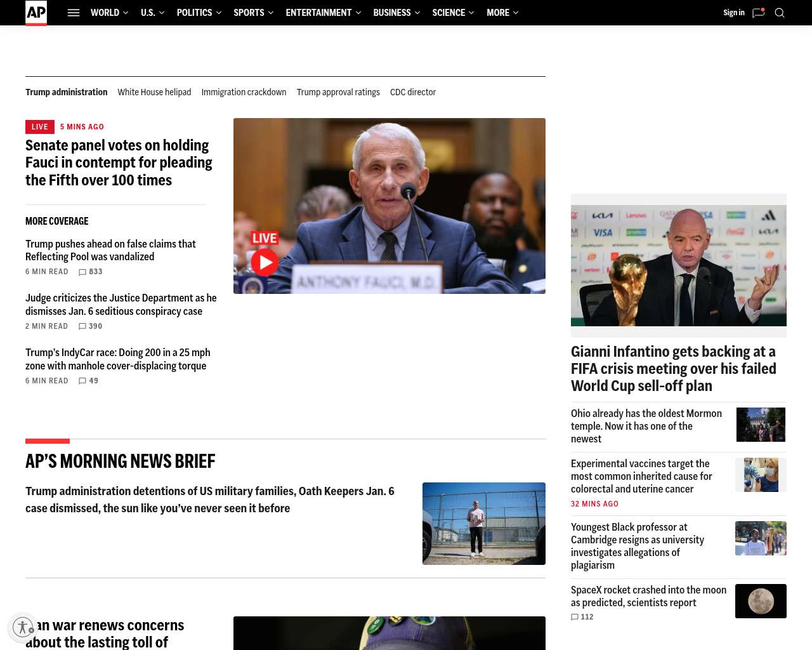This screenshot has height=650, width=812.
Task: Select the Trump administration topic tab
Action: click(67, 92)
